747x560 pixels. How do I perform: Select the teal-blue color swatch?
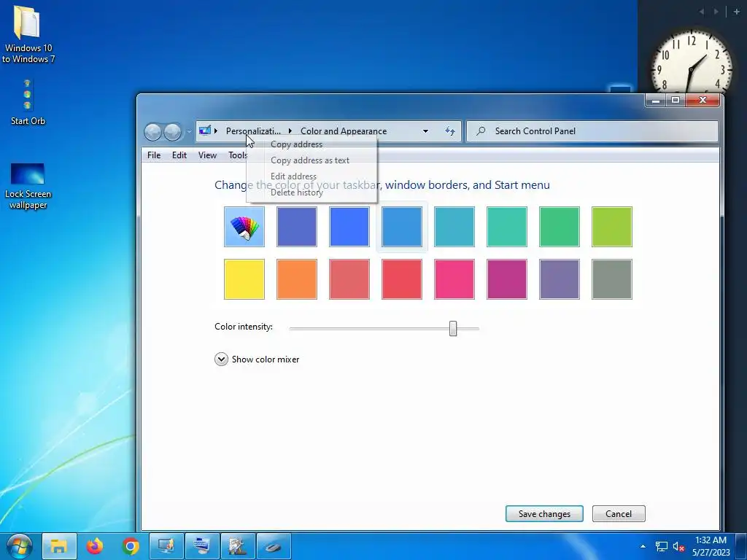point(454,227)
